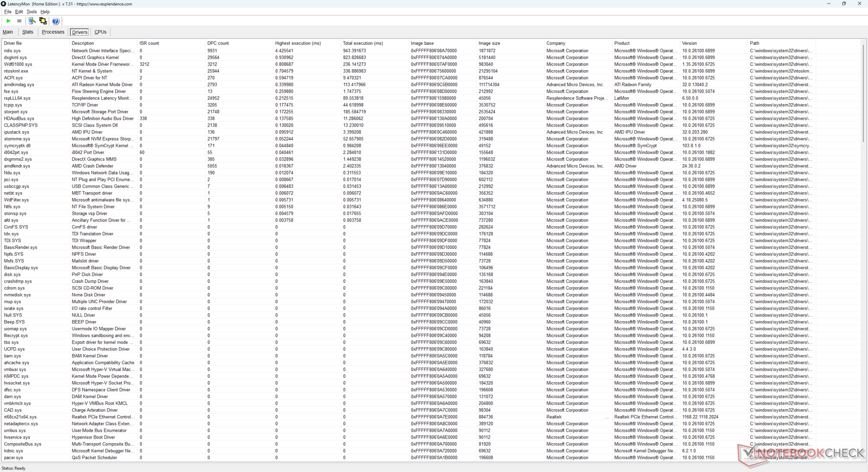Start monitoring with the green play button
Screen dimensions: 868x472
click(x=9, y=21)
